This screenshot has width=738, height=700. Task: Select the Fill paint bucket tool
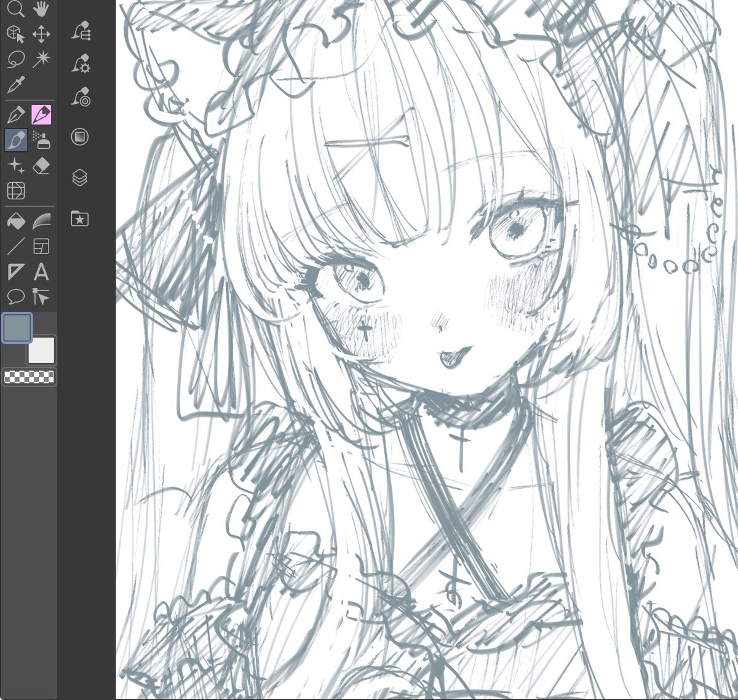click(x=15, y=221)
